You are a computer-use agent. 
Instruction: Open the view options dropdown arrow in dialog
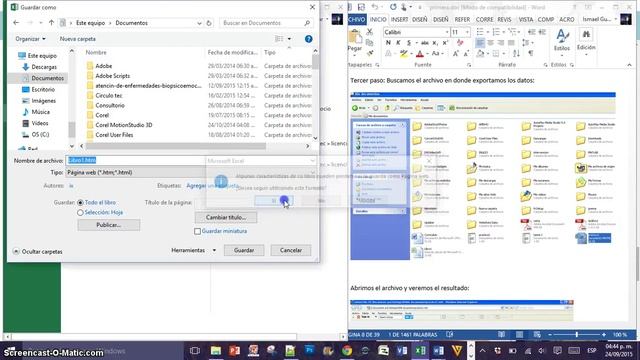pyautogui.click(x=289, y=39)
